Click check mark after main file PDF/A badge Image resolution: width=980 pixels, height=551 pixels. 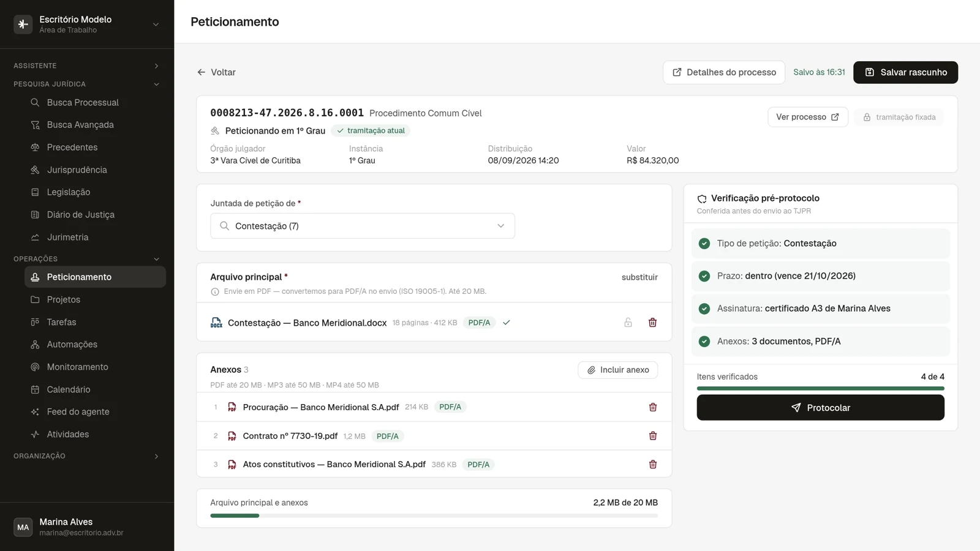coord(507,323)
